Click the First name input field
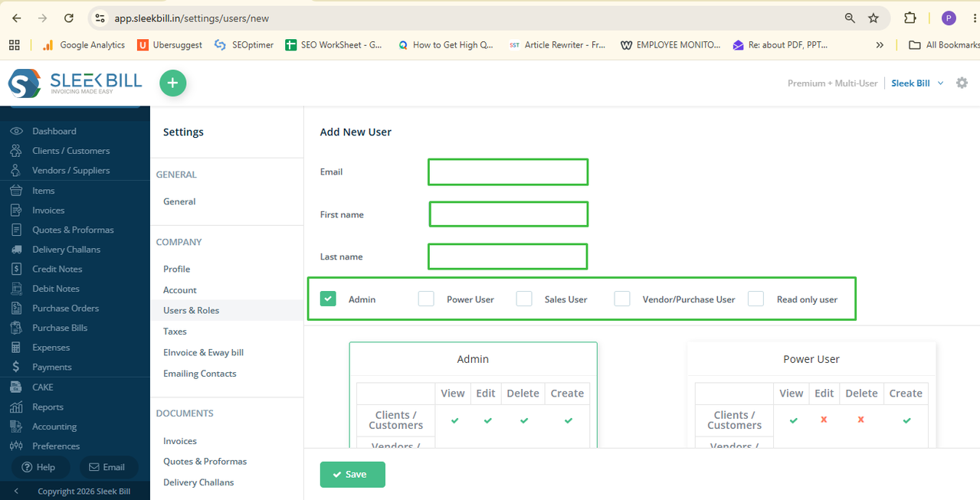This screenshot has width=980, height=500. (509, 214)
